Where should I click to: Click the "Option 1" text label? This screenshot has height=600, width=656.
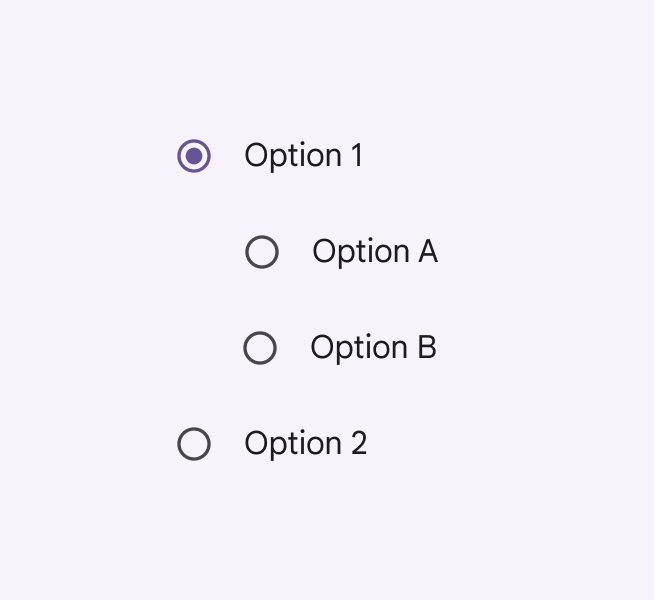point(303,156)
